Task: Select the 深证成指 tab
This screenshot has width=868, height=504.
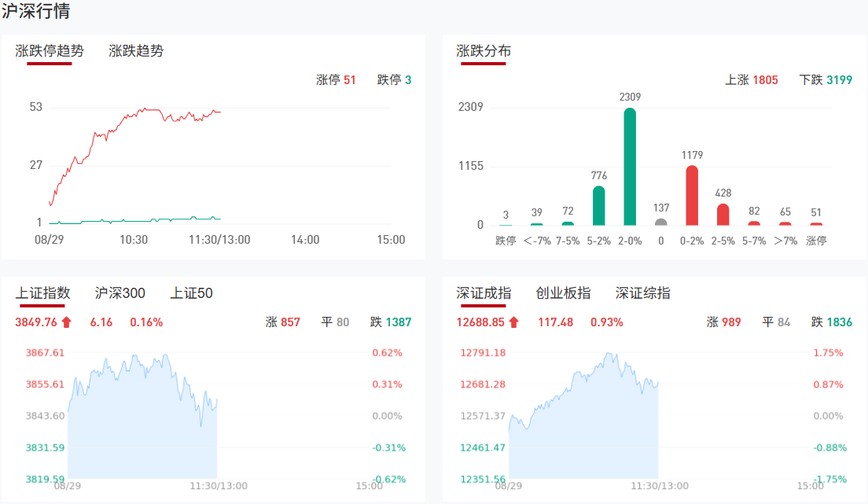Action: pos(484,293)
